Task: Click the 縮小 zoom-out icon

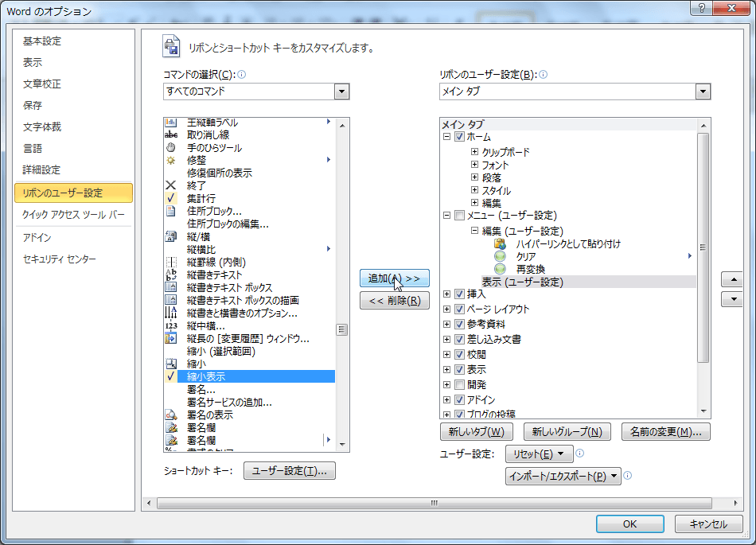Action: pos(170,364)
